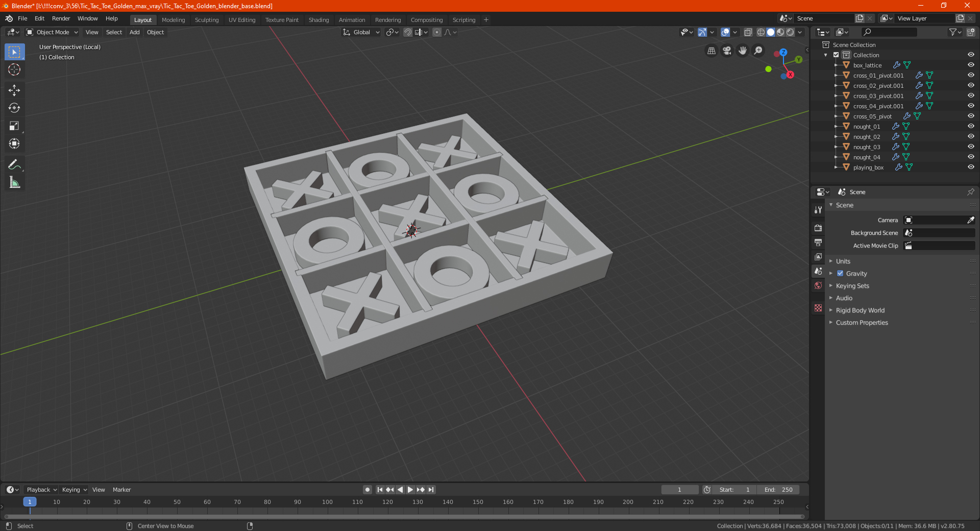
Task: Open the World properties tab
Action: pos(818,285)
